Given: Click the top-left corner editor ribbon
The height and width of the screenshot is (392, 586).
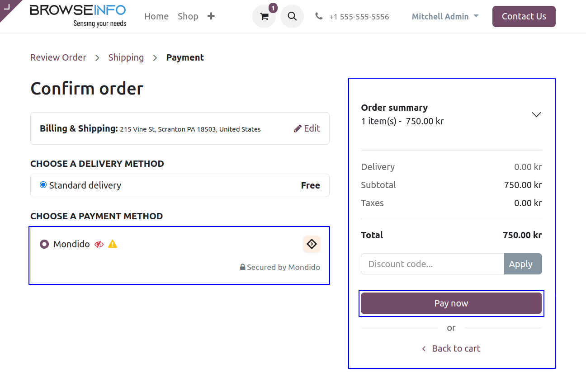Looking at the screenshot, I should point(7,6).
